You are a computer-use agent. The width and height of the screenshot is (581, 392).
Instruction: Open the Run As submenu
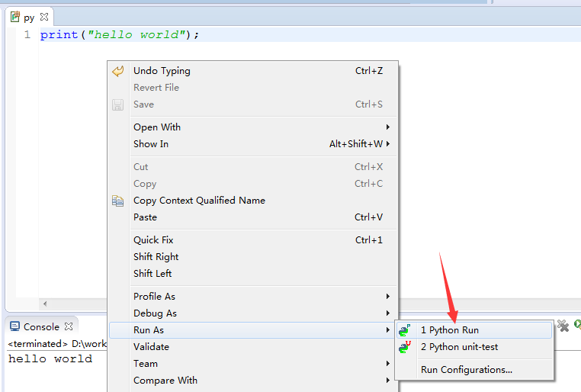[253, 330]
